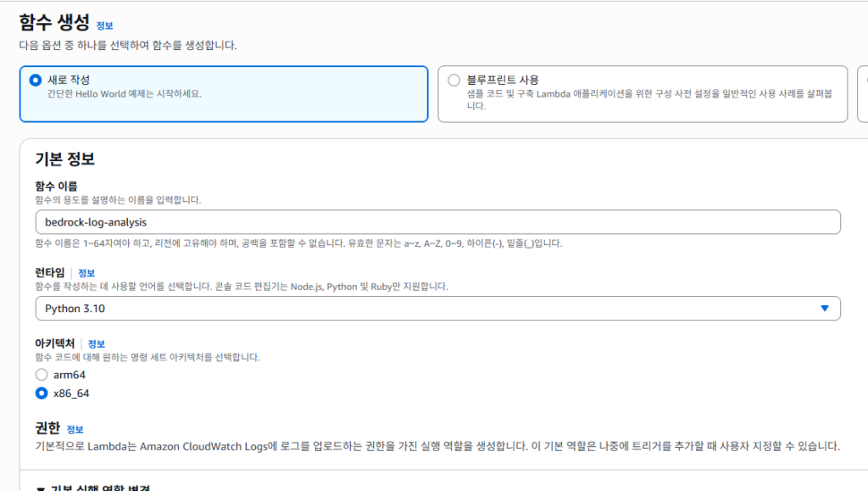The height and width of the screenshot is (491, 868).
Task: Click the partially visible third option card at right edge
Action: [863, 93]
